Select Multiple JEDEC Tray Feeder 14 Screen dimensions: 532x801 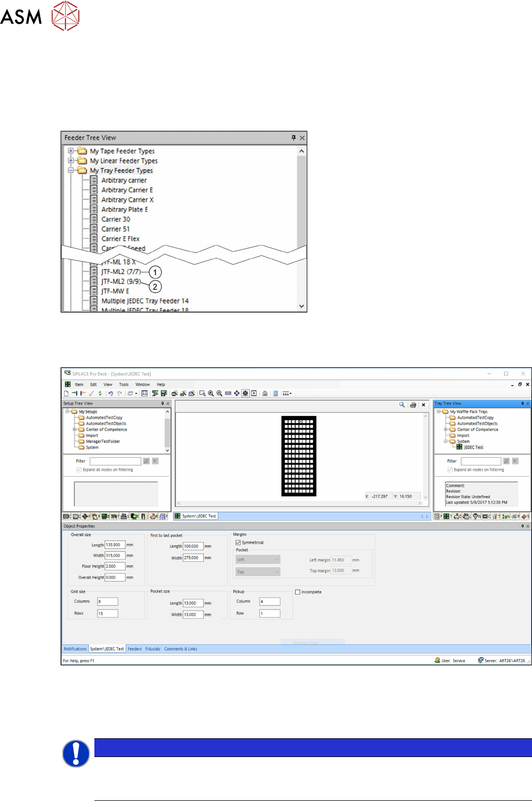tap(145, 301)
